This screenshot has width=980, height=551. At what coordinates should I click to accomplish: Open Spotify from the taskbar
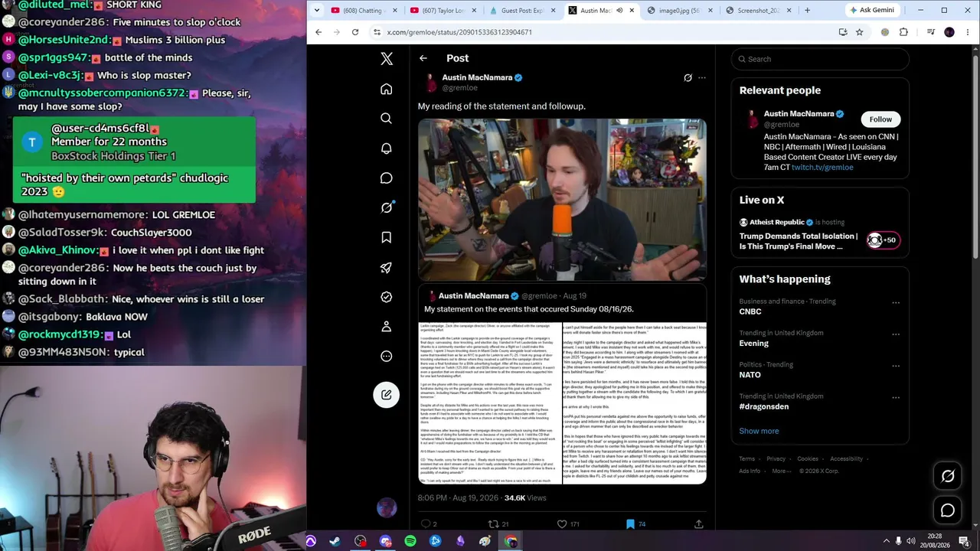tap(410, 541)
